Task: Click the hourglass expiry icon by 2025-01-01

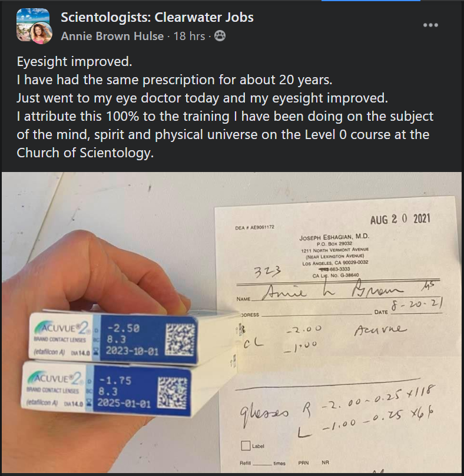Action: [89, 402]
